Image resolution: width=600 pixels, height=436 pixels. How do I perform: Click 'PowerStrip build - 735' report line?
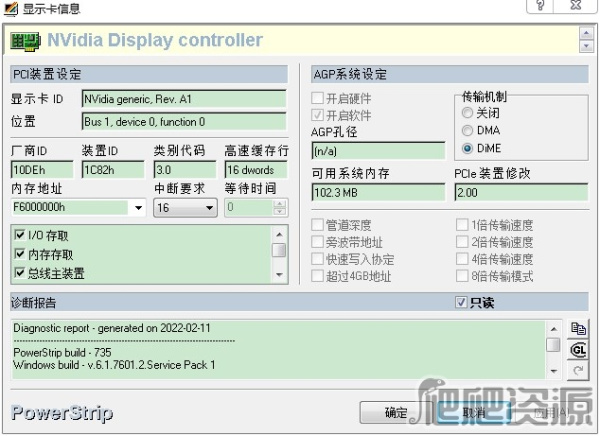[62, 352]
